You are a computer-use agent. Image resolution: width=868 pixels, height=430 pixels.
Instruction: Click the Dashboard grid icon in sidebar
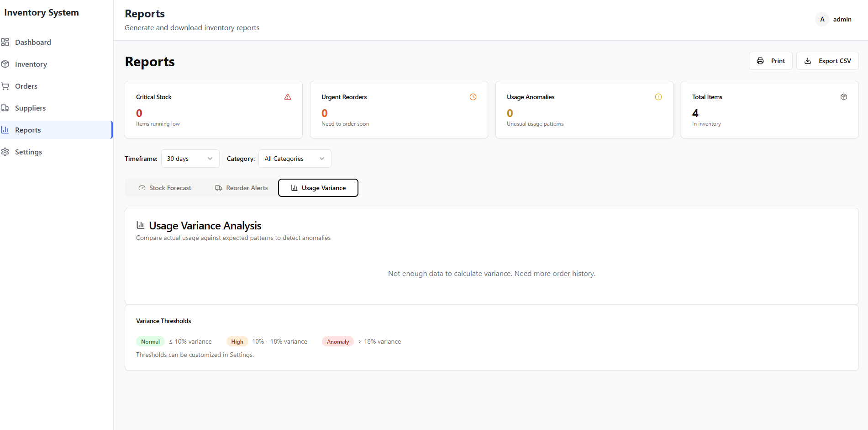[x=5, y=42]
